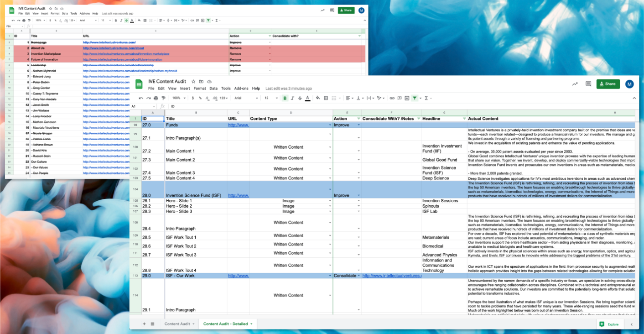Click Insert comment in the front window
This screenshot has height=334, width=644.
[x=400, y=98]
